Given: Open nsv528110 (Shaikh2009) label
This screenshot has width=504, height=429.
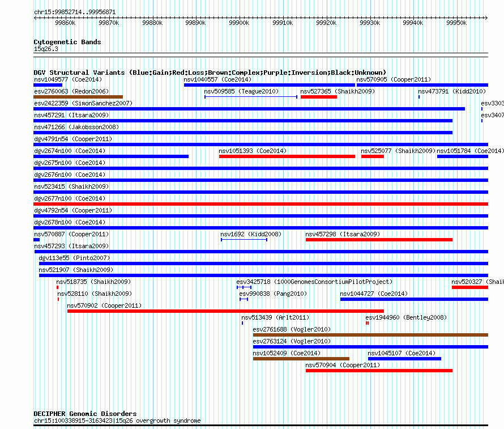Looking at the screenshot, I should (95, 294).
